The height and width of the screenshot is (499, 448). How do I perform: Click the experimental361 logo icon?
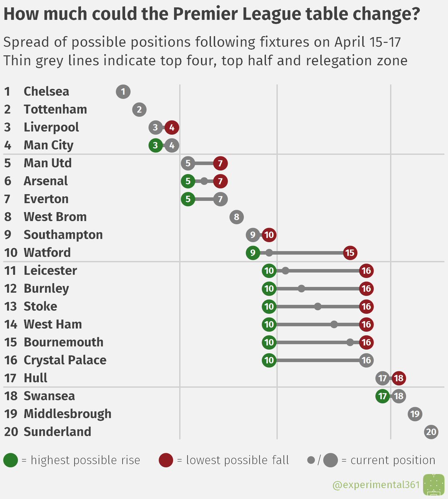pyautogui.click(x=433, y=485)
